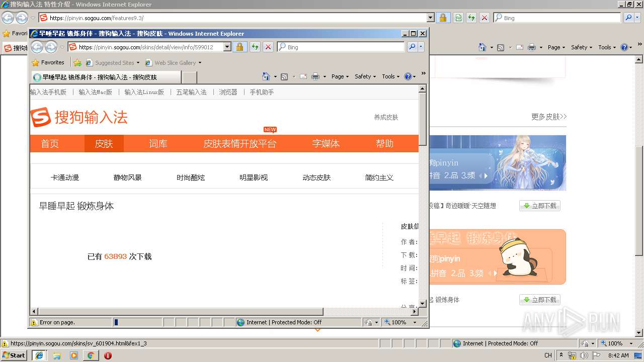The height and width of the screenshot is (362, 644).
Task: Click Add to Favorites Bar icon
Action: point(77,63)
